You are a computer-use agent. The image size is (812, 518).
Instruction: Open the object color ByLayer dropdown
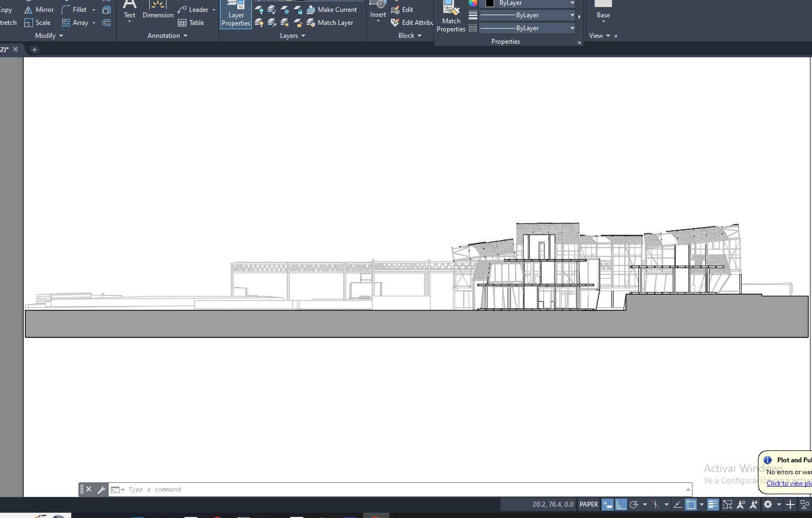(x=572, y=3)
